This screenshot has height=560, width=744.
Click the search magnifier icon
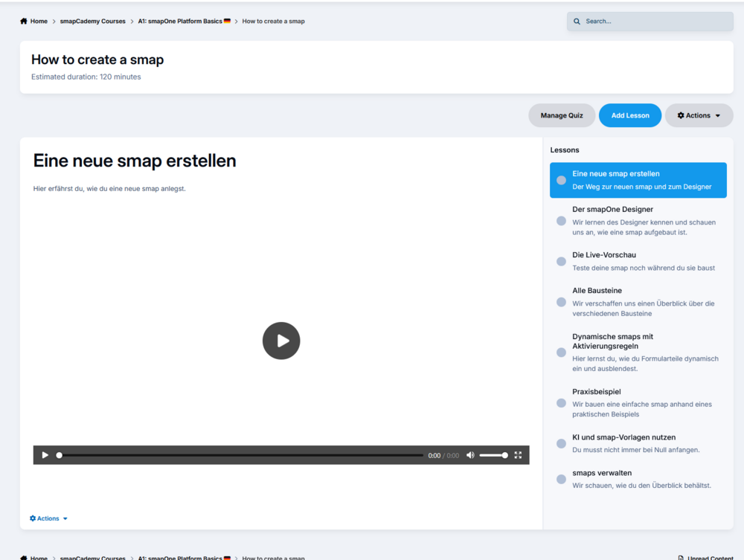(x=577, y=22)
